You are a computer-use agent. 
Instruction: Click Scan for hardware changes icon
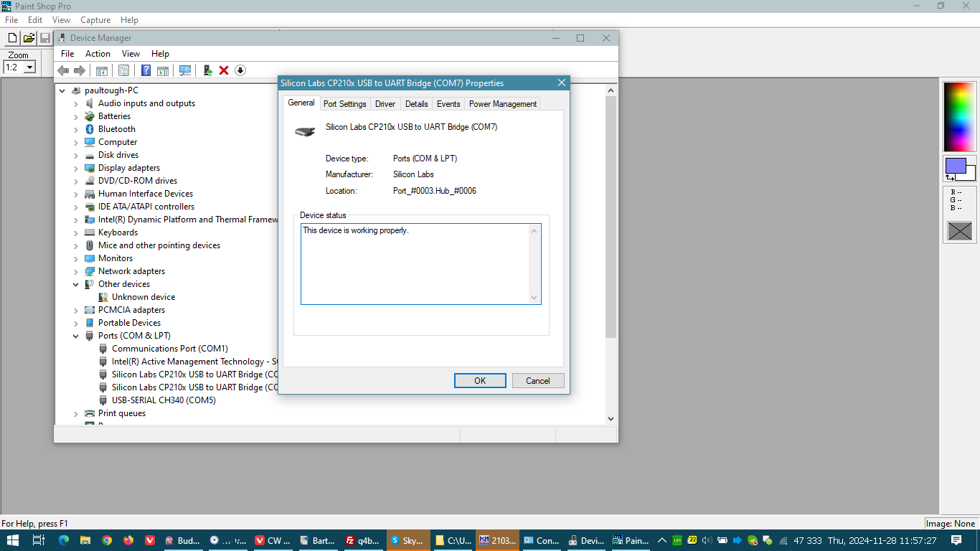185,70
